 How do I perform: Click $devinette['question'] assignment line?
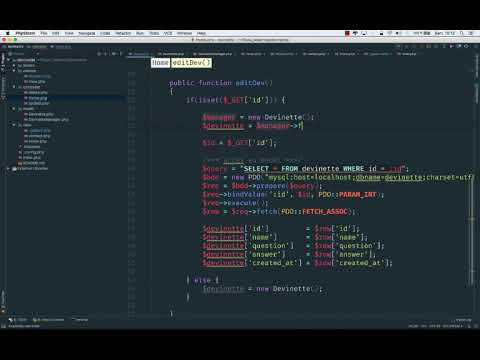[293, 246]
